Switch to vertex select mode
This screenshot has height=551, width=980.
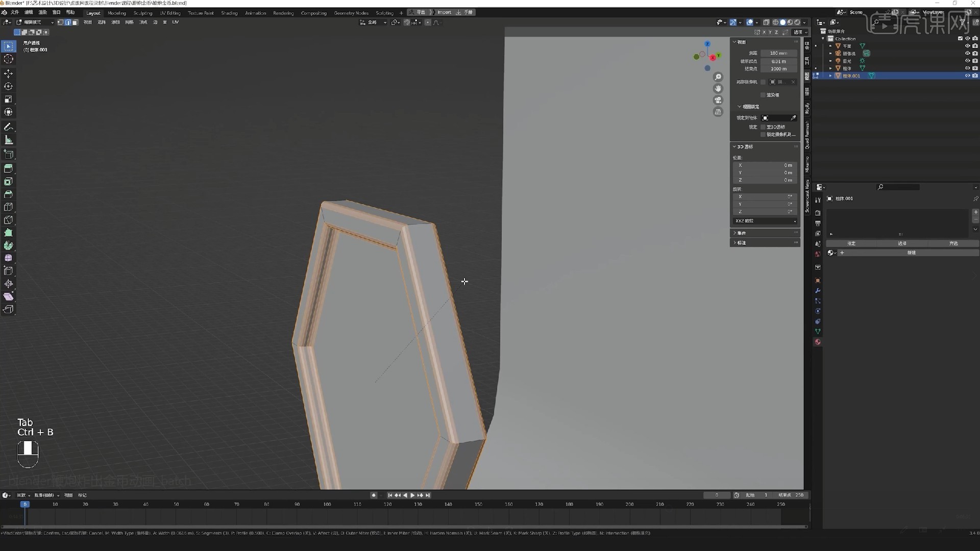coord(60,22)
